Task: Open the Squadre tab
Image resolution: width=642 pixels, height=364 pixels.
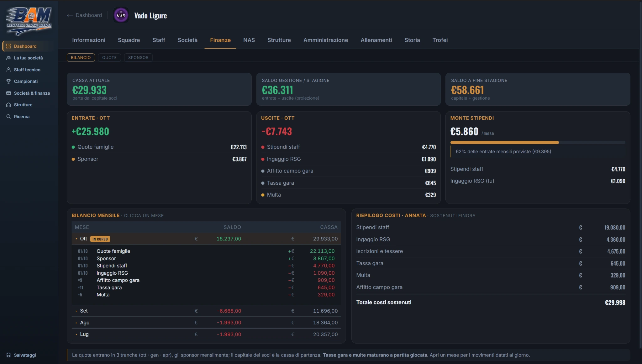Action: pos(129,40)
